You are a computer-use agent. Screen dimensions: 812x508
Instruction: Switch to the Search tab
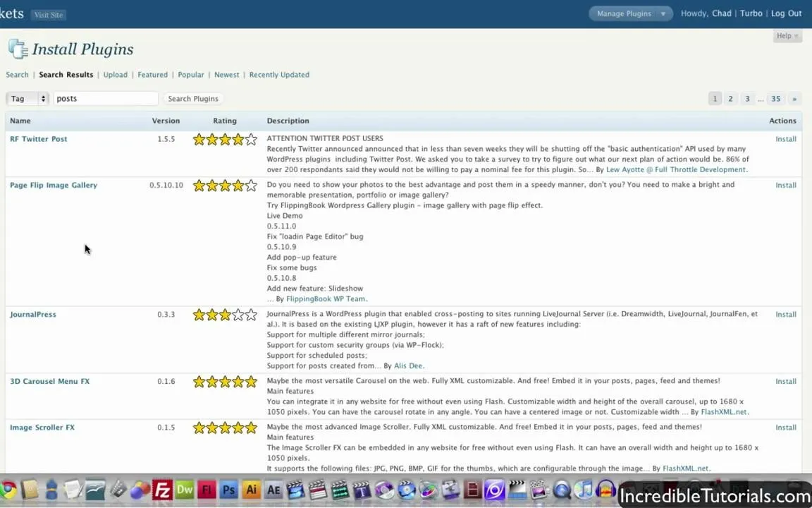click(17, 75)
